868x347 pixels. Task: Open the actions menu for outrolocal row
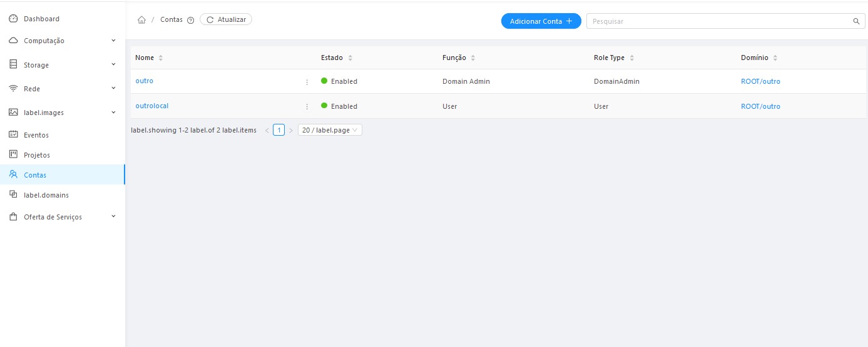coord(307,107)
